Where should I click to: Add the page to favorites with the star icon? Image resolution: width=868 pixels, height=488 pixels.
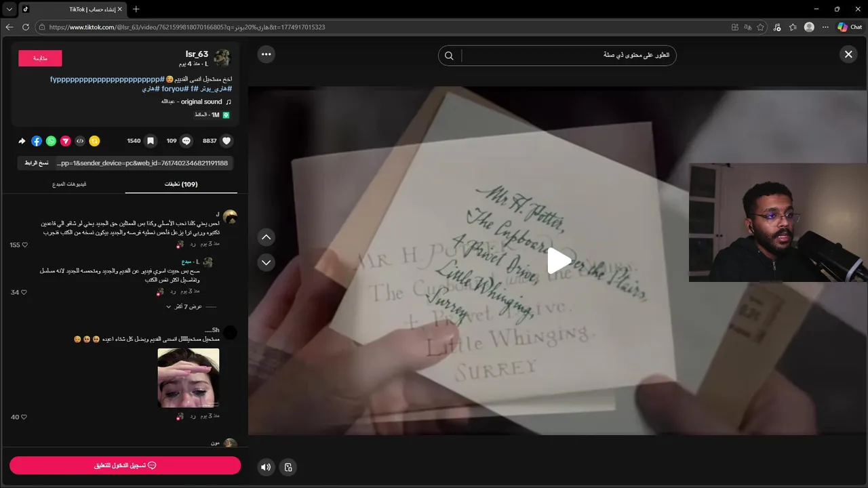[761, 27]
